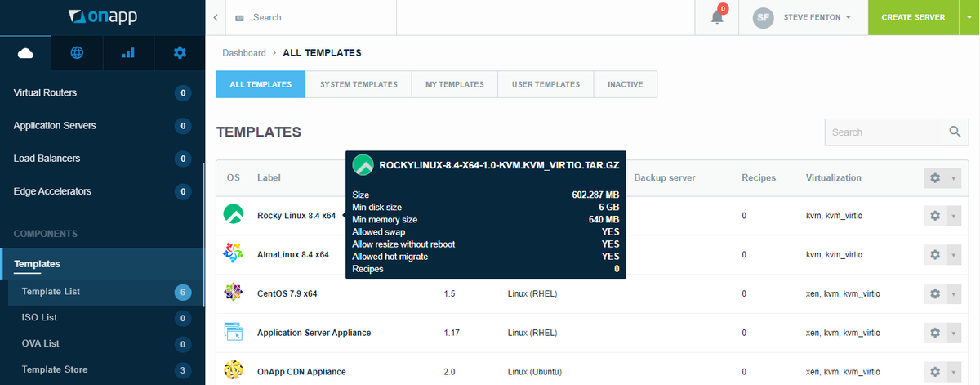Switch to System Templates tab

click(x=359, y=84)
